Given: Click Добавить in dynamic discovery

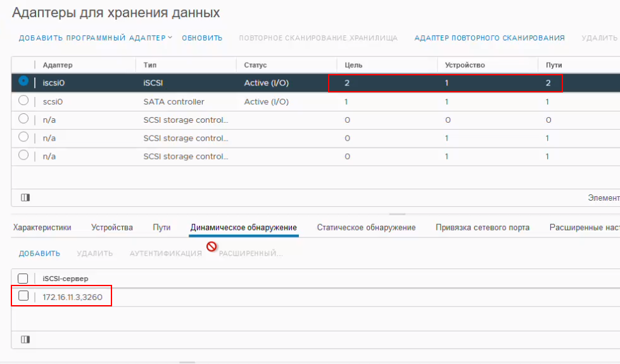Looking at the screenshot, I should (39, 253).
